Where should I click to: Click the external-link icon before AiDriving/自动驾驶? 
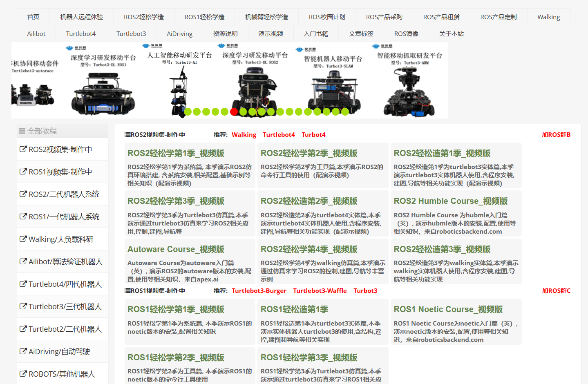23,351
